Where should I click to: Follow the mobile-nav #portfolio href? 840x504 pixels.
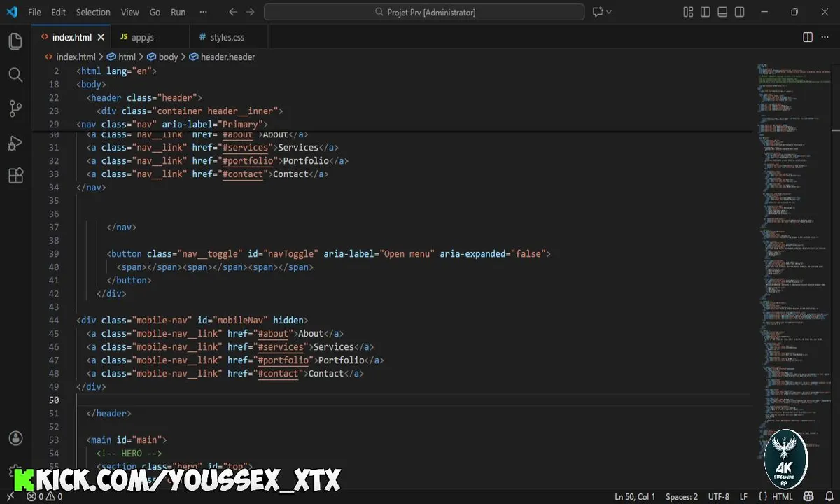click(283, 360)
